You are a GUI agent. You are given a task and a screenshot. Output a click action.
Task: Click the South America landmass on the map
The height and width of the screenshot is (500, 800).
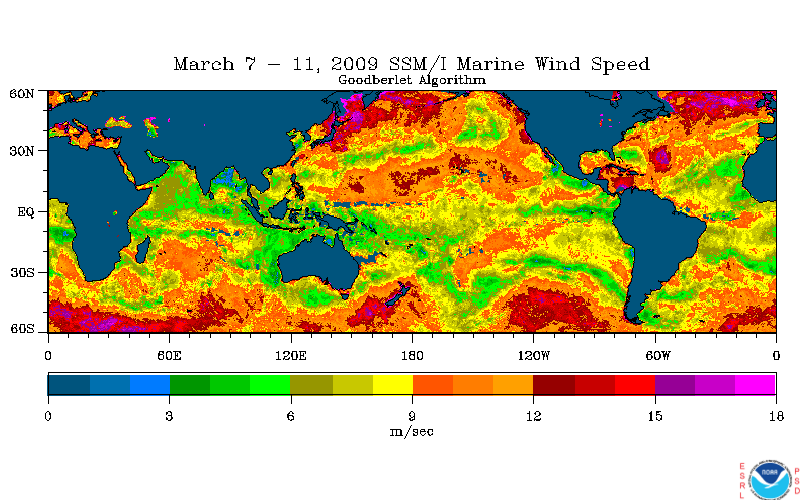click(x=656, y=240)
